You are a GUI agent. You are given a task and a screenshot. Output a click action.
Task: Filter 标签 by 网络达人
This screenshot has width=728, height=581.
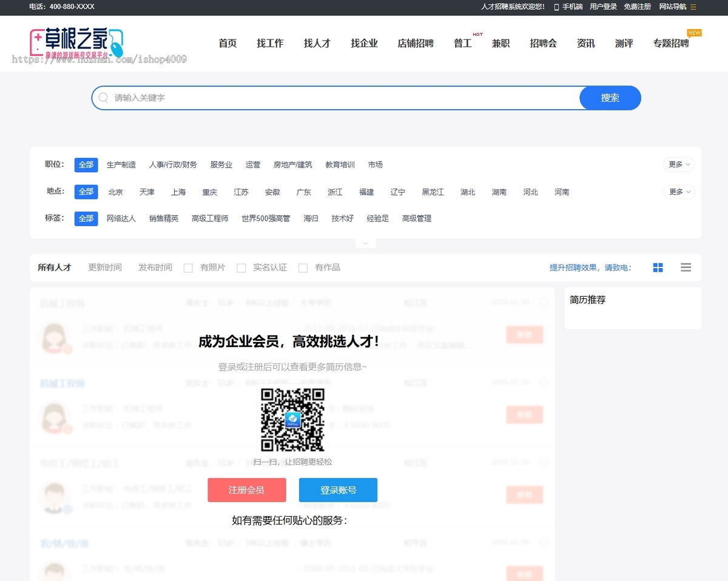(121, 218)
